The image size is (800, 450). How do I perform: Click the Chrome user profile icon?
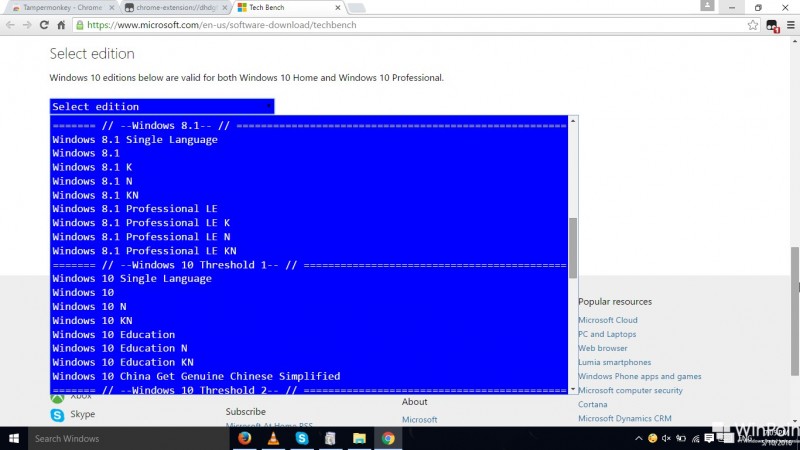pyautogui.click(x=707, y=6)
